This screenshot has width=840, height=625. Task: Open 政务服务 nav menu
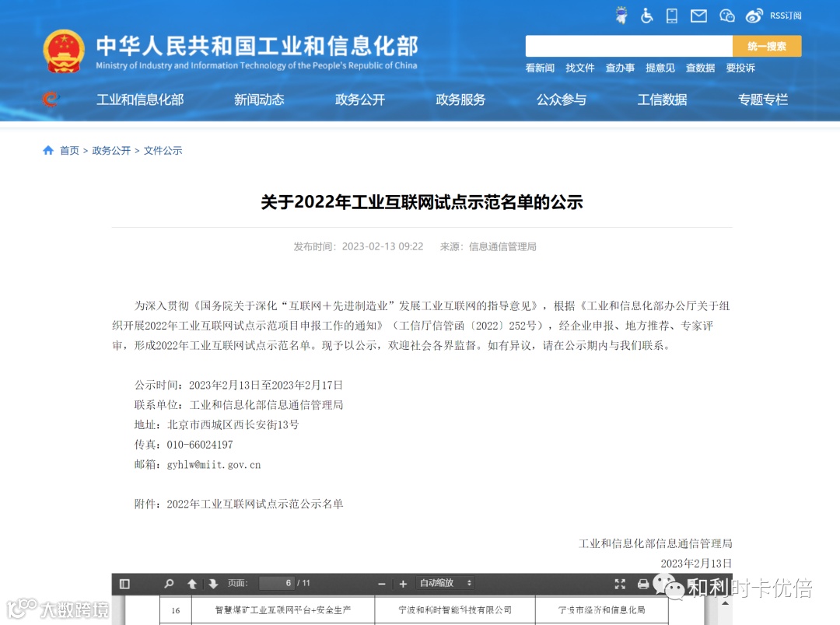(460, 100)
